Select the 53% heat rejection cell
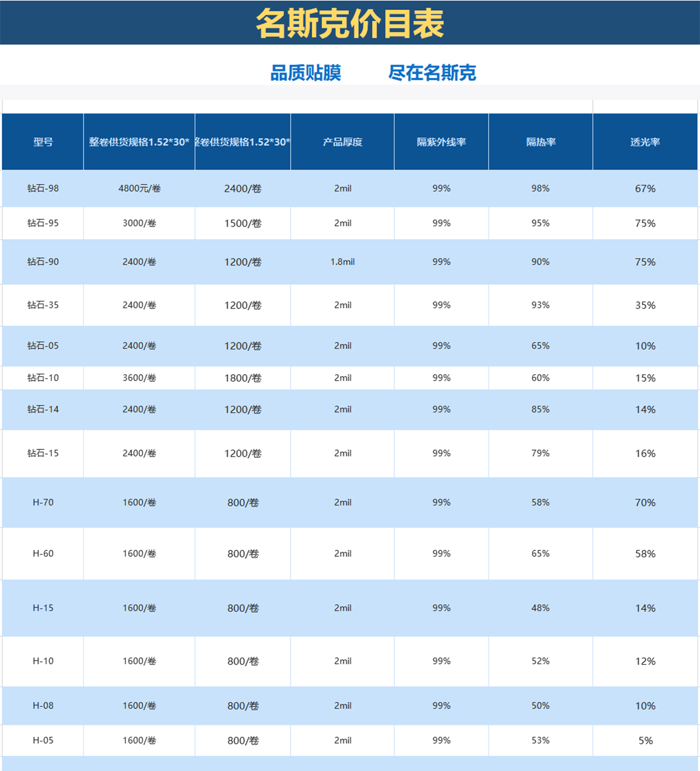Image resolution: width=700 pixels, height=771 pixels. pos(541,741)
